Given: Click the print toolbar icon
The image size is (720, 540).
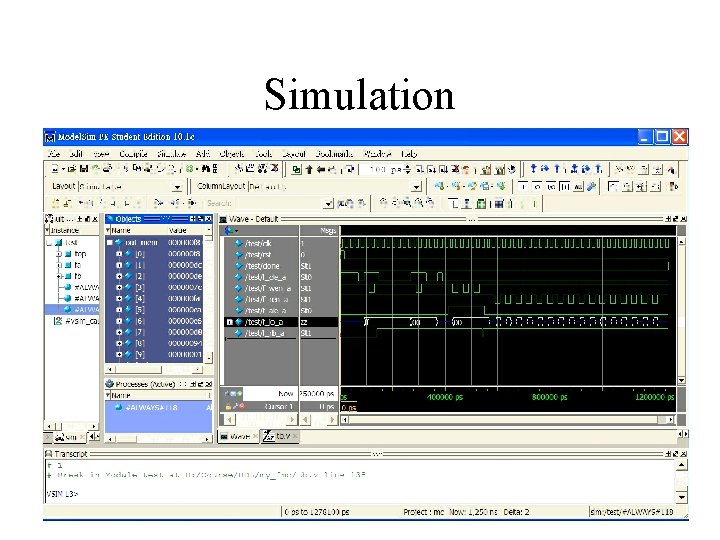Looking at the screenshot, I should coord(107,169).
